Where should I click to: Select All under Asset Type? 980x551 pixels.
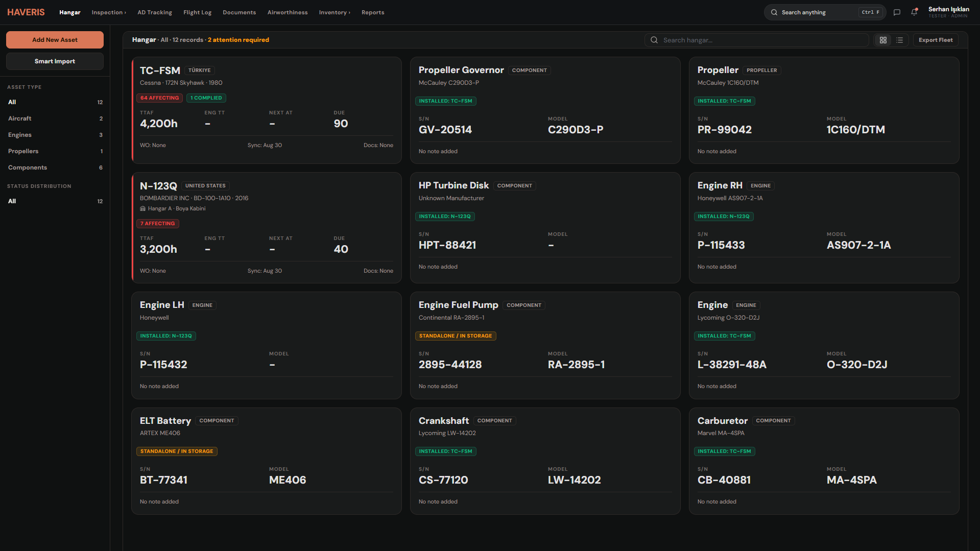click(x=55, y=102)
